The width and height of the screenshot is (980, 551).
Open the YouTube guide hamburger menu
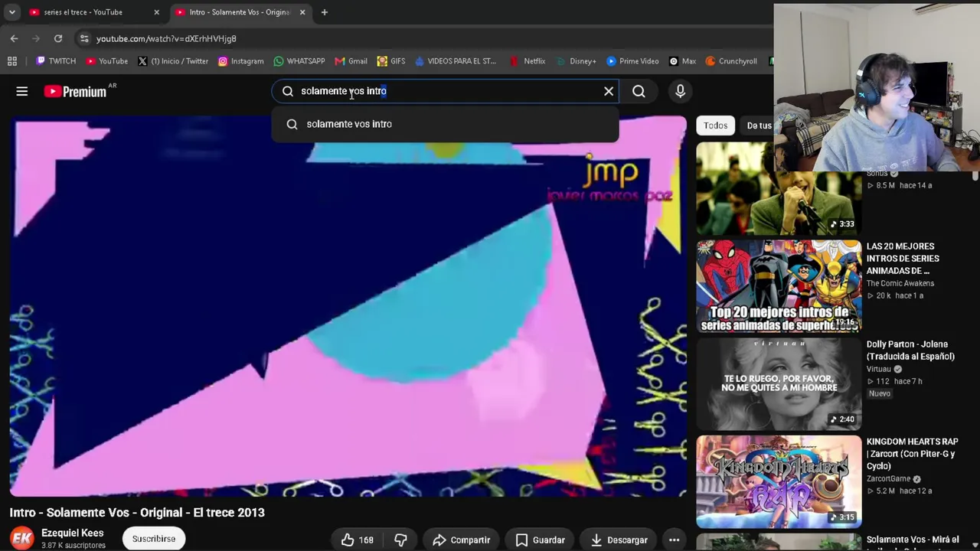pyautogui.click(x=21, y=92)
